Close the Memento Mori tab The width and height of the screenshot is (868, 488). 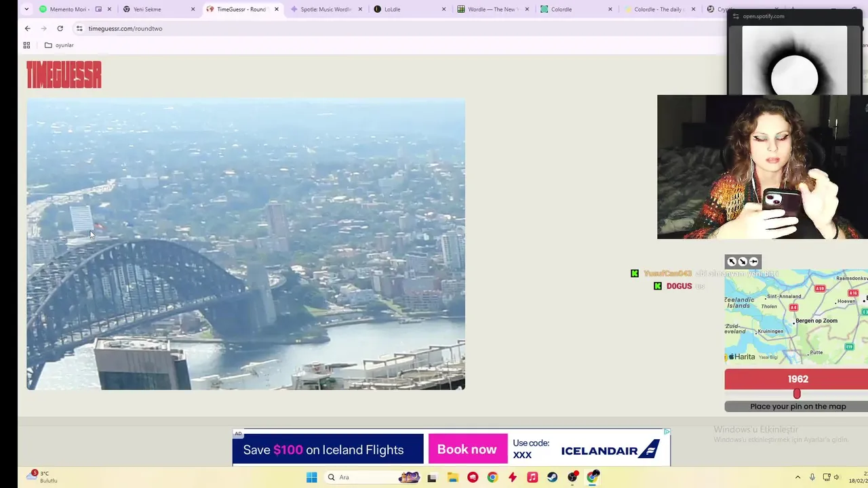(x=109, y=9)
